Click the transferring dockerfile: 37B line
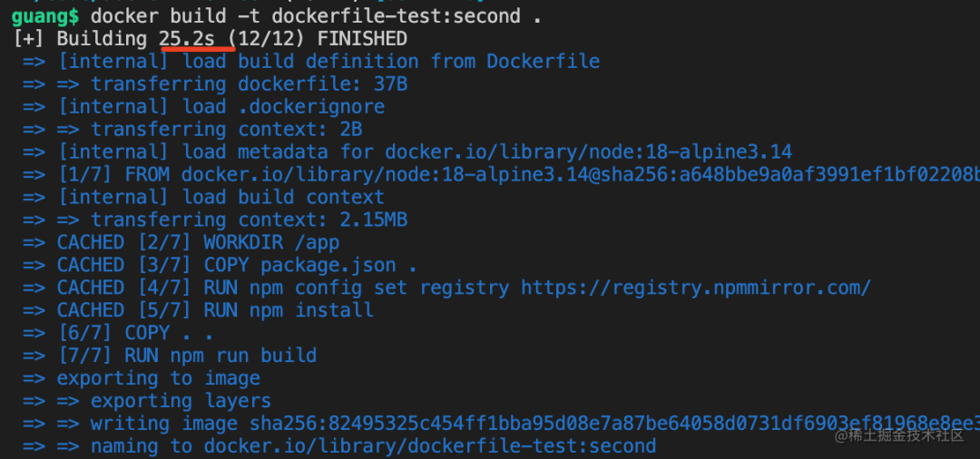The image size is (980, 459). [249, 84]
